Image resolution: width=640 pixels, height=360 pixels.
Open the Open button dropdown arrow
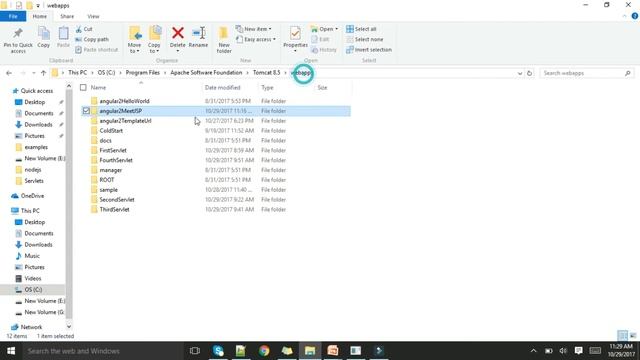point(336,29)
